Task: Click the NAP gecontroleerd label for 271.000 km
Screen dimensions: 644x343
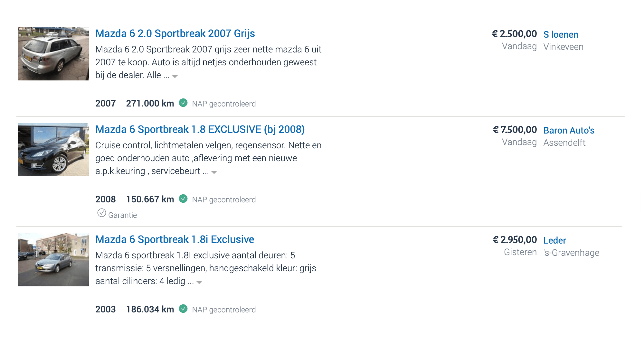Action: tap(224, 104)
